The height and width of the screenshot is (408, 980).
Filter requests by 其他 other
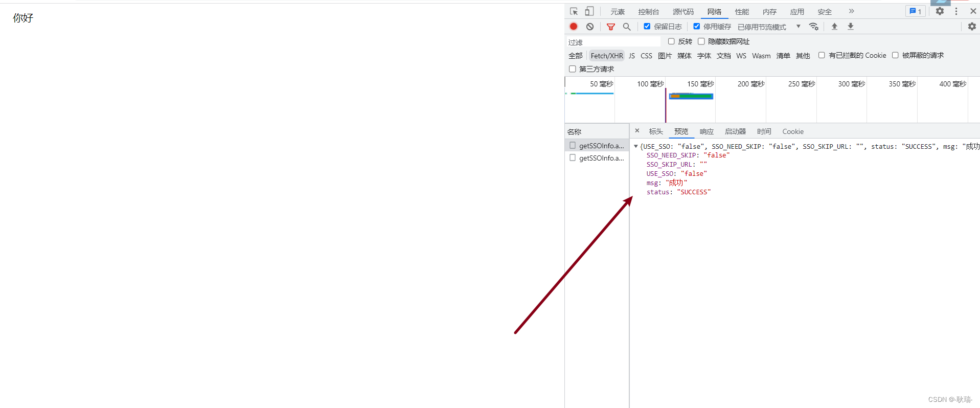[x=803, y=56]
